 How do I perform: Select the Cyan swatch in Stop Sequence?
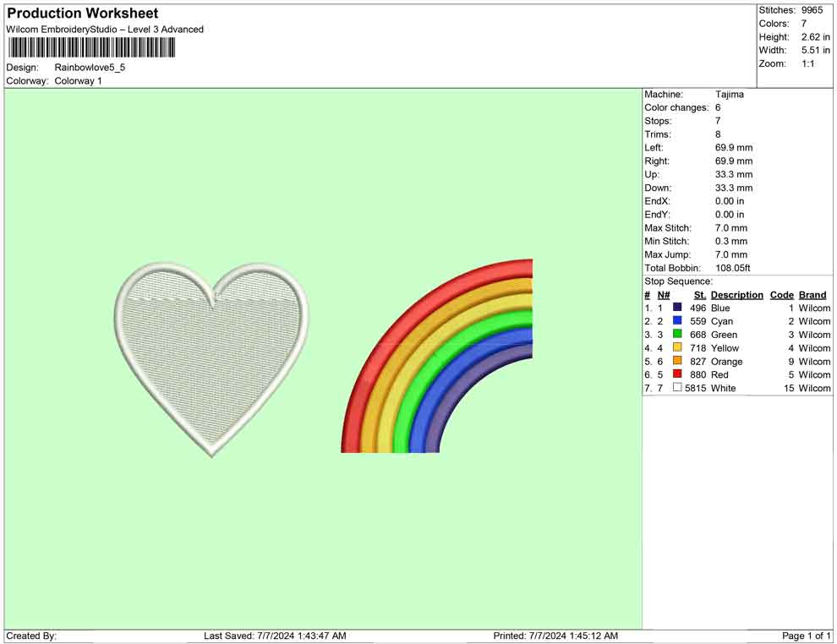[676, 321]
